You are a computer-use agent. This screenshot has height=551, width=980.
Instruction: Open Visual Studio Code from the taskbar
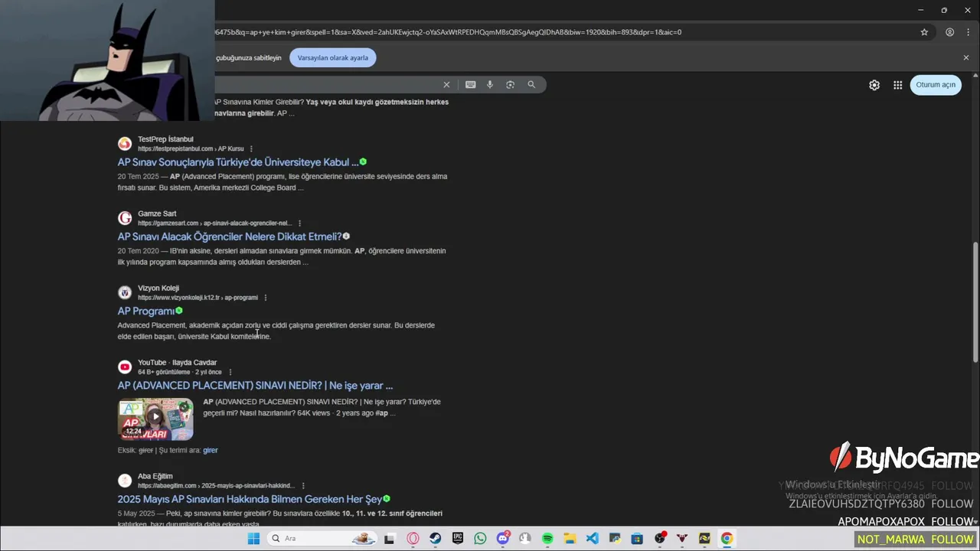pyautogui.click(x=593, y=539)
